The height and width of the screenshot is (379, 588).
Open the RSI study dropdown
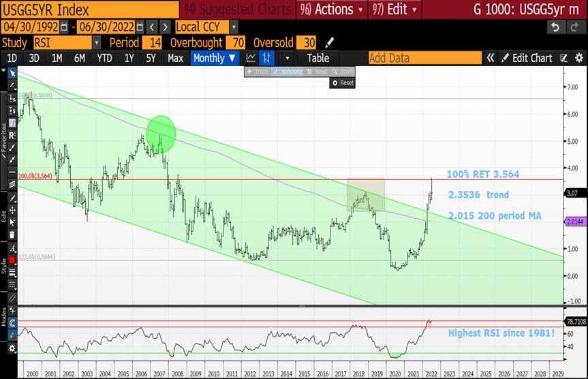click(x=97, y=43)
